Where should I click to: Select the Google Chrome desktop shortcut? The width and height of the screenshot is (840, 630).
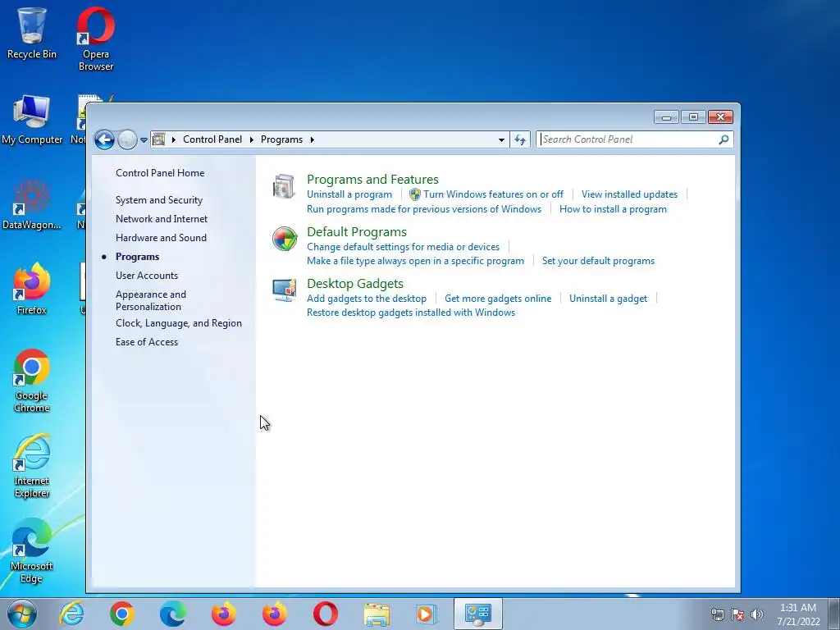(x=32, y=381)
